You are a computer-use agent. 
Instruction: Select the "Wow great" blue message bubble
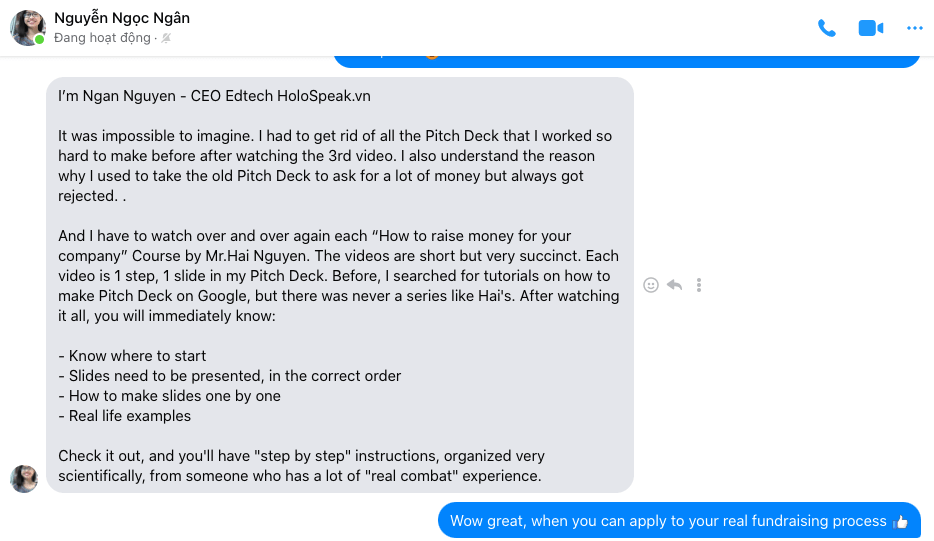coord(667,521)
